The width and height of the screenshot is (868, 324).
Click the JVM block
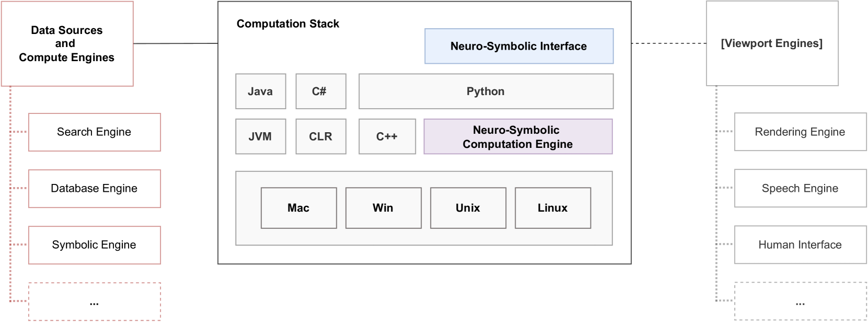pyautogui.click(x=260, y=136)
